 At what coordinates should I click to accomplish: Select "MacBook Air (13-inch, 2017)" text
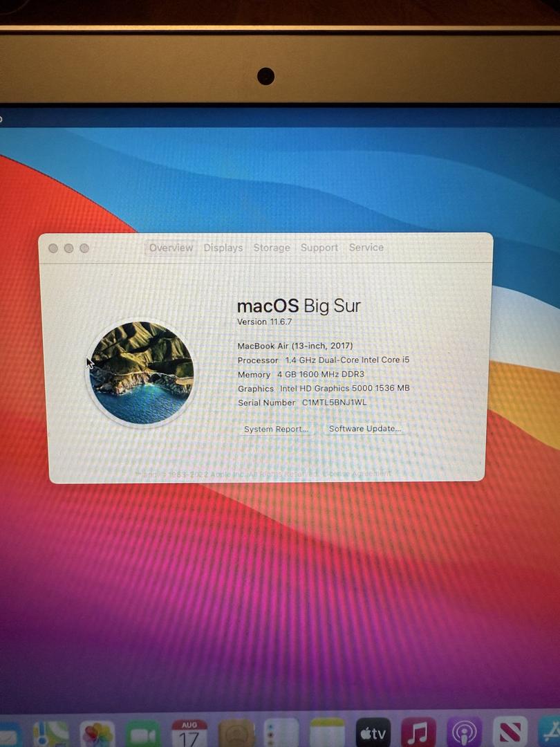click(295, 346)
